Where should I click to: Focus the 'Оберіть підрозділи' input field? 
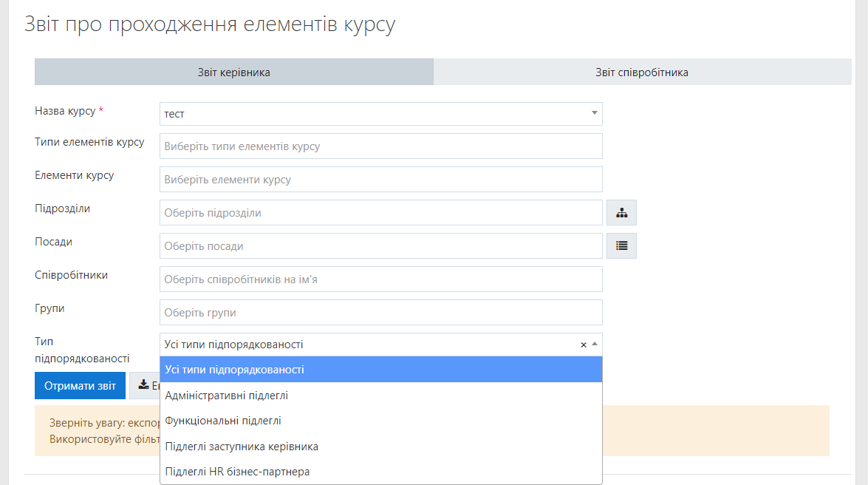381,213
